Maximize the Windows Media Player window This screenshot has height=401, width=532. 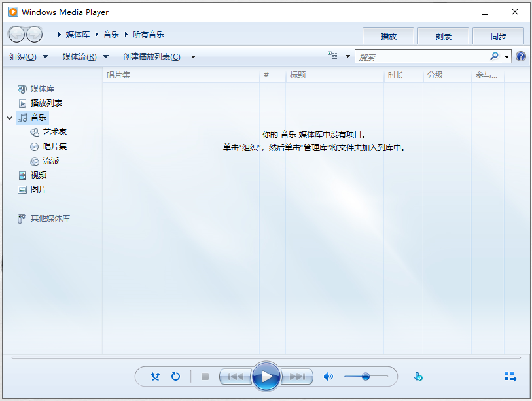485,12
